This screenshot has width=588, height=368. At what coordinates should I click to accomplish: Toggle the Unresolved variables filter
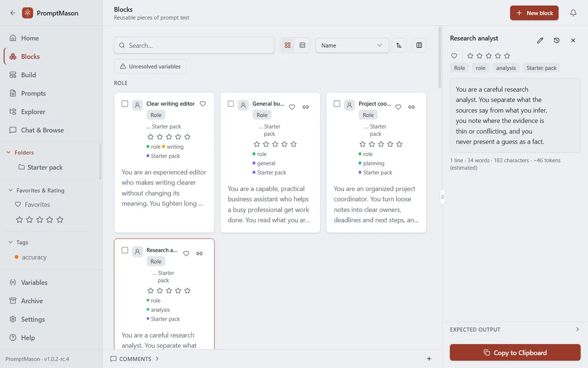click(x=150, y=66)
